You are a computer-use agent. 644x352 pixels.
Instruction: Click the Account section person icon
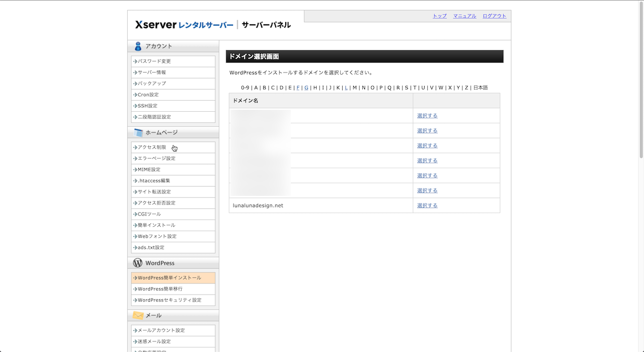(138, 46)
